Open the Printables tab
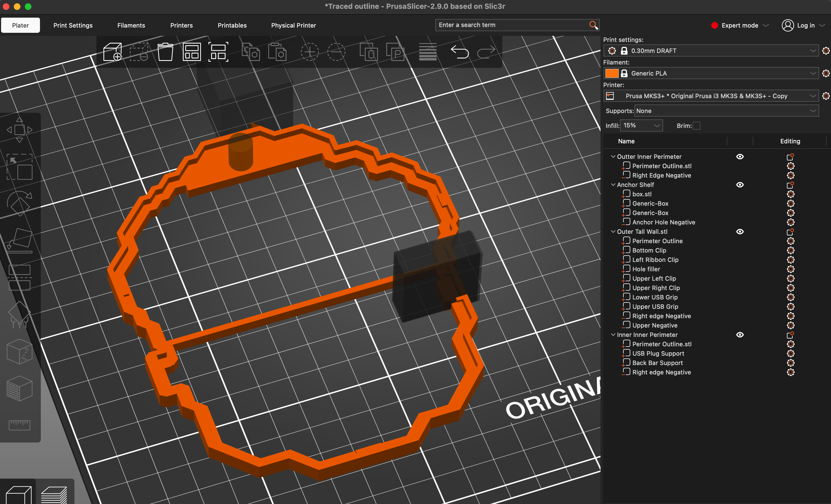 (x=232, y=26)
